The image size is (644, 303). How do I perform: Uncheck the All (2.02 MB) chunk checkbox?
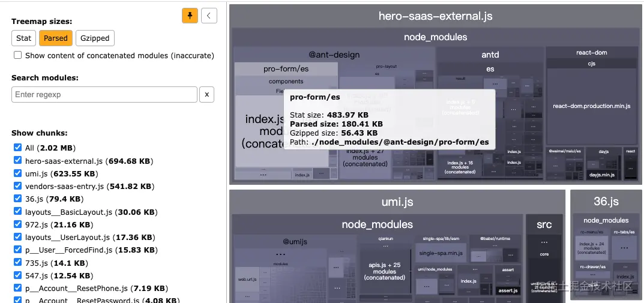tap(17, 148)
